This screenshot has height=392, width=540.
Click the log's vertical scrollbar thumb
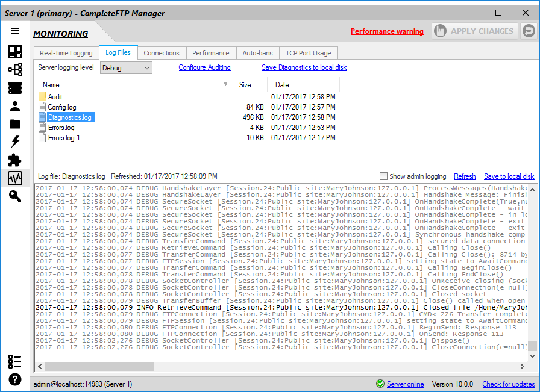click(532, 346)
